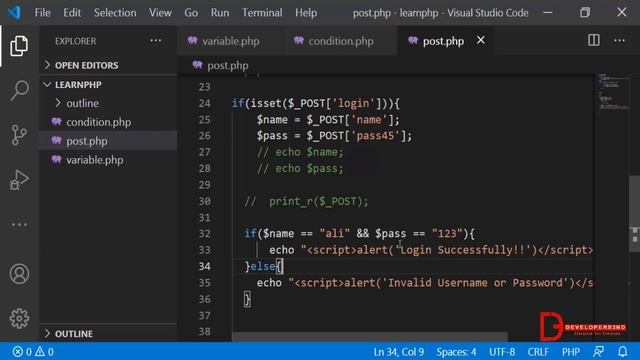Click the horizontal editor scrollbar
The image size is (640, 360).
click(x=370, y=337)
